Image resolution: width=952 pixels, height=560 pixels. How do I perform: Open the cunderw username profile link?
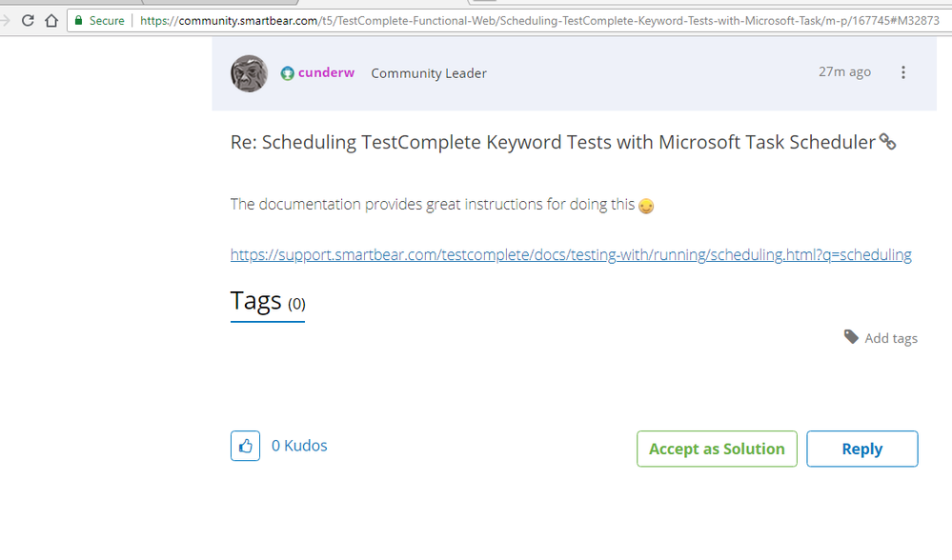coord(326,72)
